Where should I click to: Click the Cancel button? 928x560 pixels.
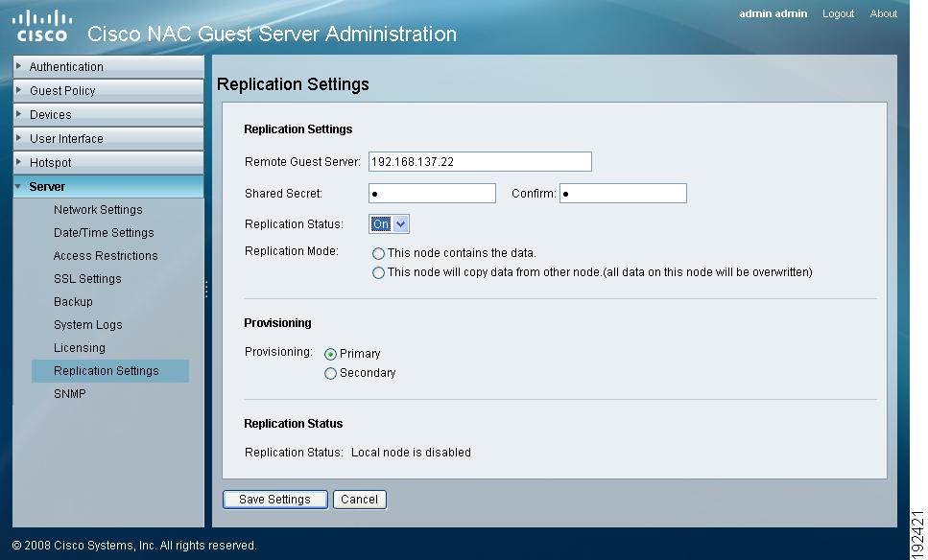click(359, 500)
